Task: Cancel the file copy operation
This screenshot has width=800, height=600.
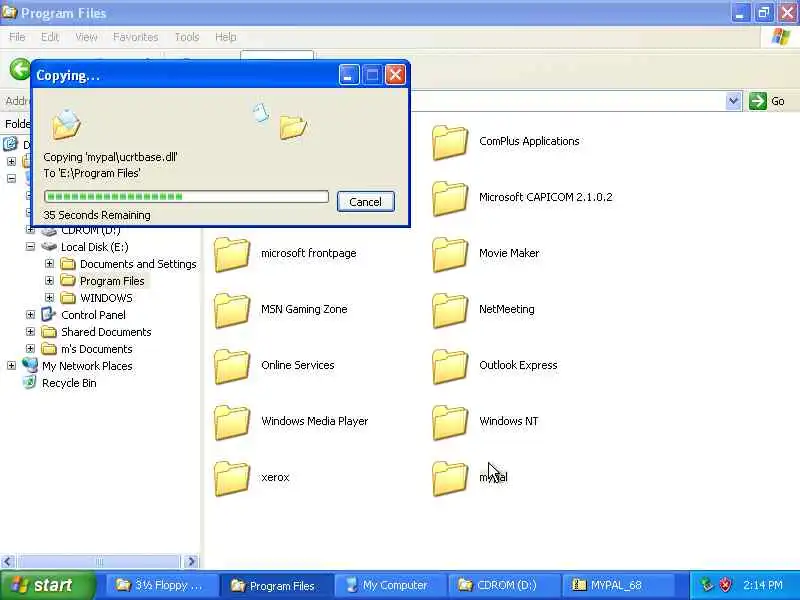Action: [x=365, y=202]
